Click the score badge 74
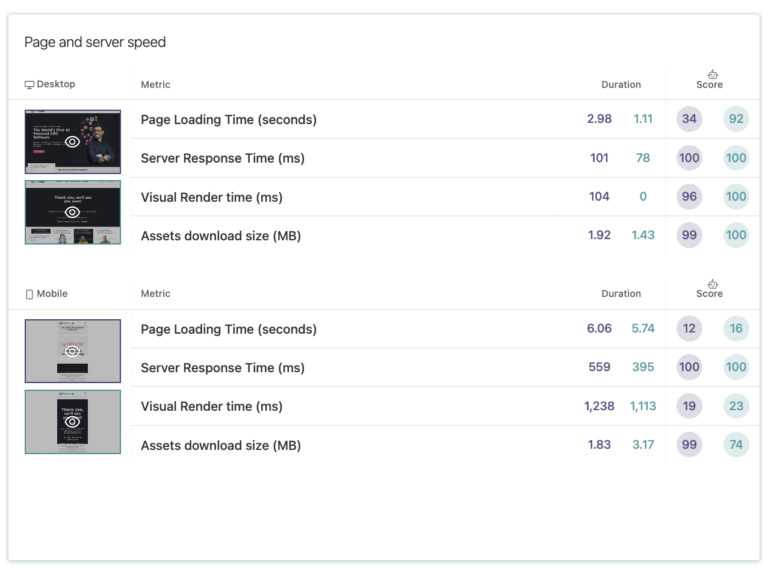This screenshot has width=768, height=571. pyautogui.click(x=736, y=445)
